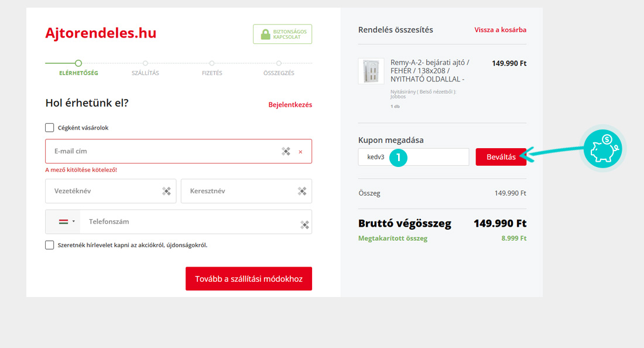Click the 8.999 Ft saved amount
The width and height of the screenshot is (644, 348).
(514, 238)
